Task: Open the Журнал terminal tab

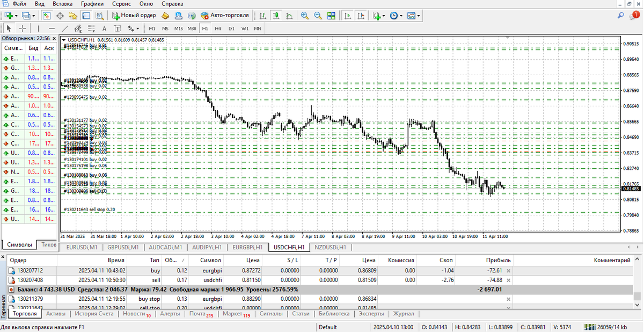Action: (404, 314)
